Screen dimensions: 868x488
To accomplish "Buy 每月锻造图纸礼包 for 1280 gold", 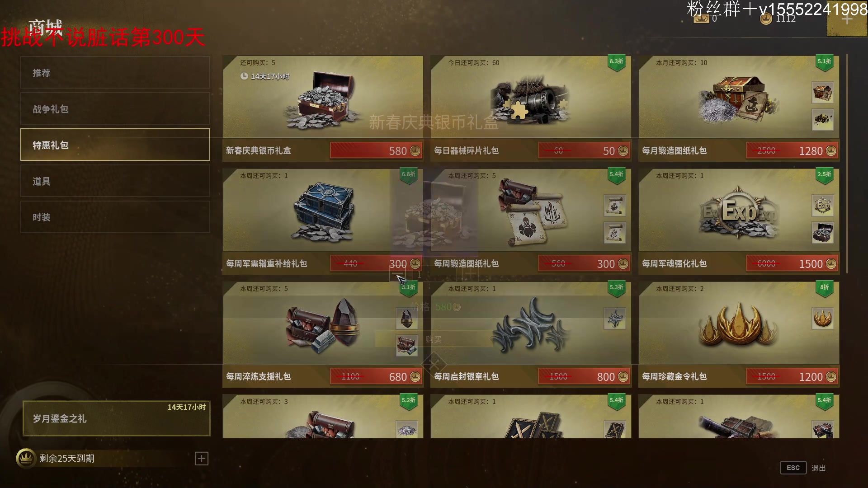I will (x=792, y=151).
